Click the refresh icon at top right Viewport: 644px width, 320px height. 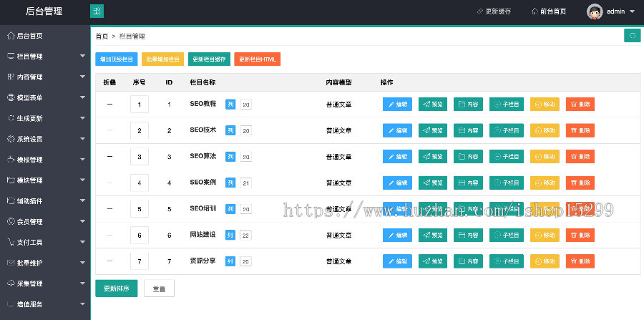633,36
